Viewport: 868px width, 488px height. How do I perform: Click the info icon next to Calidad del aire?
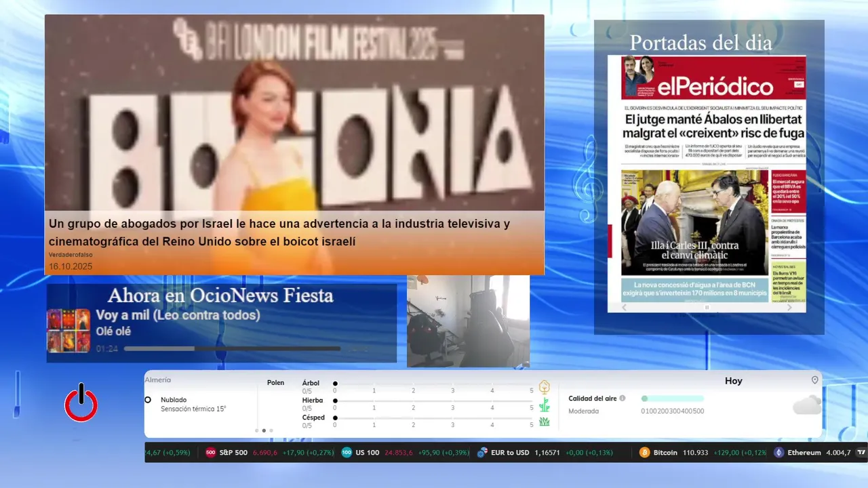click(x=623, y=399)
